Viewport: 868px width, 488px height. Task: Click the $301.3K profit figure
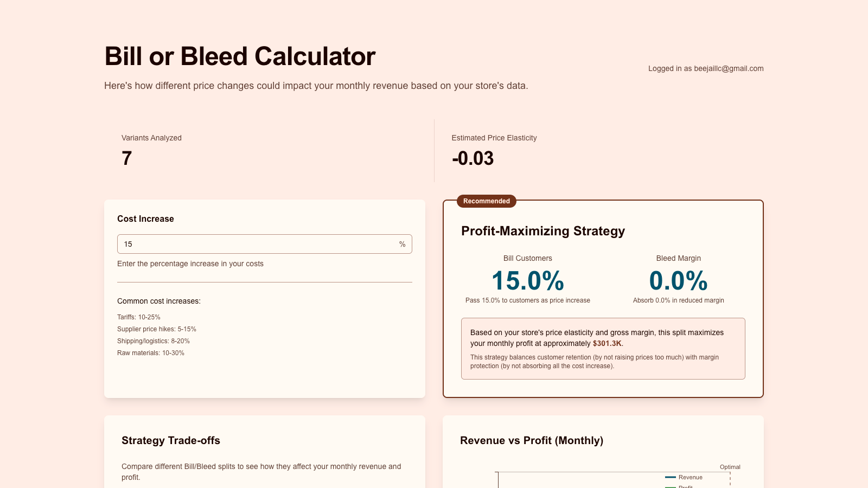point(607,343)
